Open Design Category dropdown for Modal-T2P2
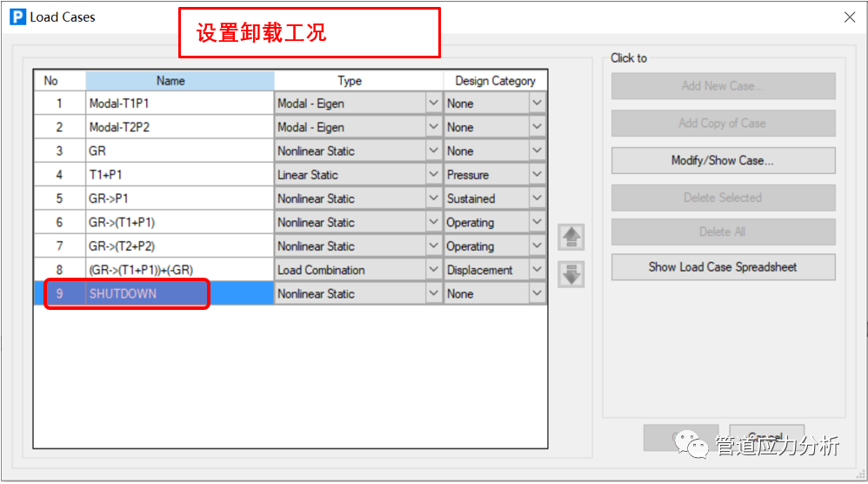Screen dimensions: 868x484 click(x=537, y=127)
